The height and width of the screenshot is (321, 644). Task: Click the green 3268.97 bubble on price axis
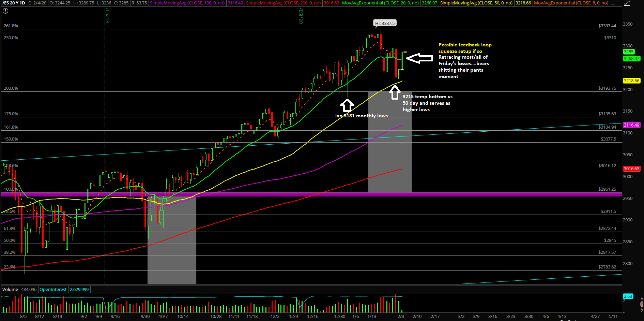click(631, 59)
